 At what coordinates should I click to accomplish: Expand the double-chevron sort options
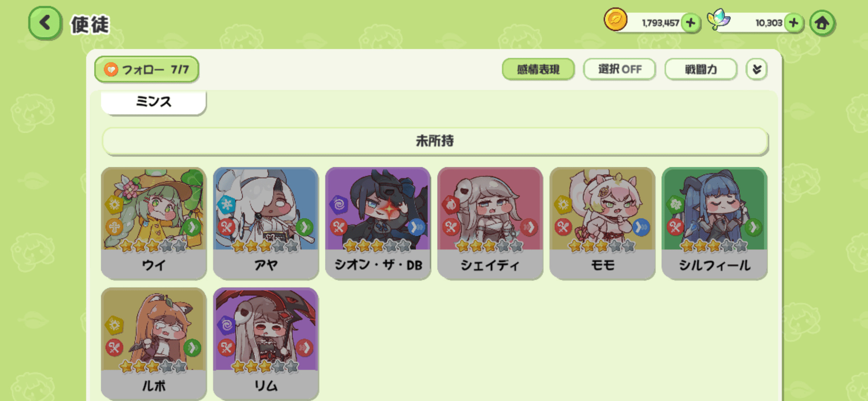756,69
